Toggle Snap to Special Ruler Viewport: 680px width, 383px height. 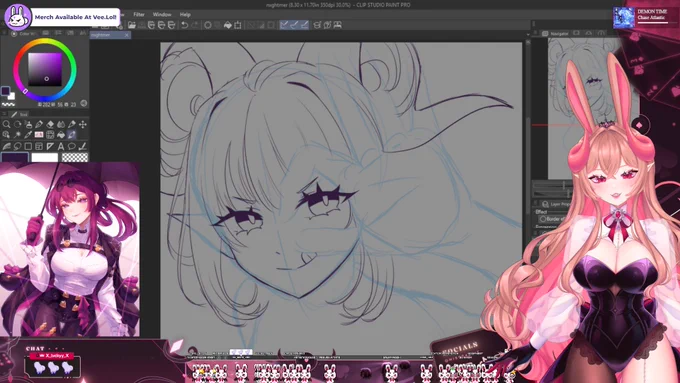coord(294,25)
